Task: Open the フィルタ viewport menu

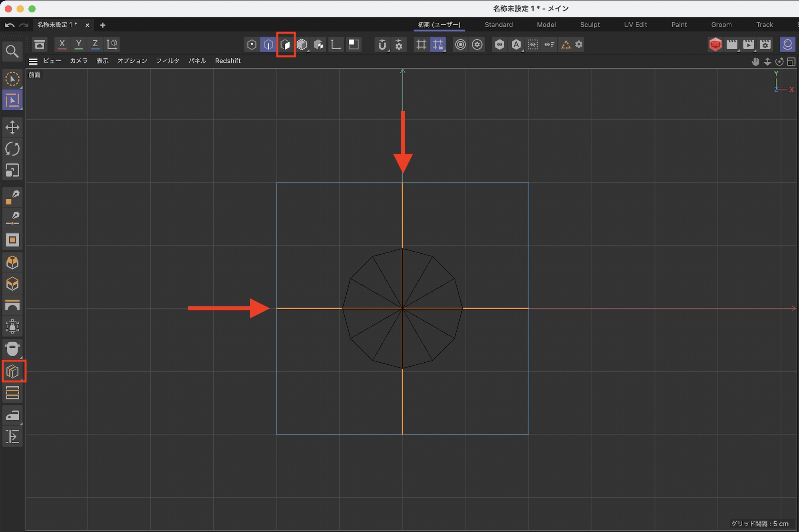Action: (167, 61)
